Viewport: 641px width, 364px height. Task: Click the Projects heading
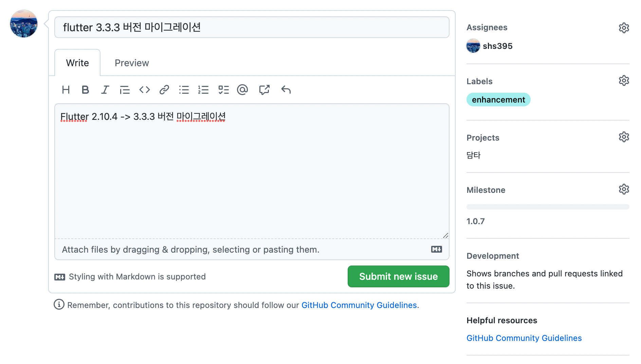[x=483, y=138]
